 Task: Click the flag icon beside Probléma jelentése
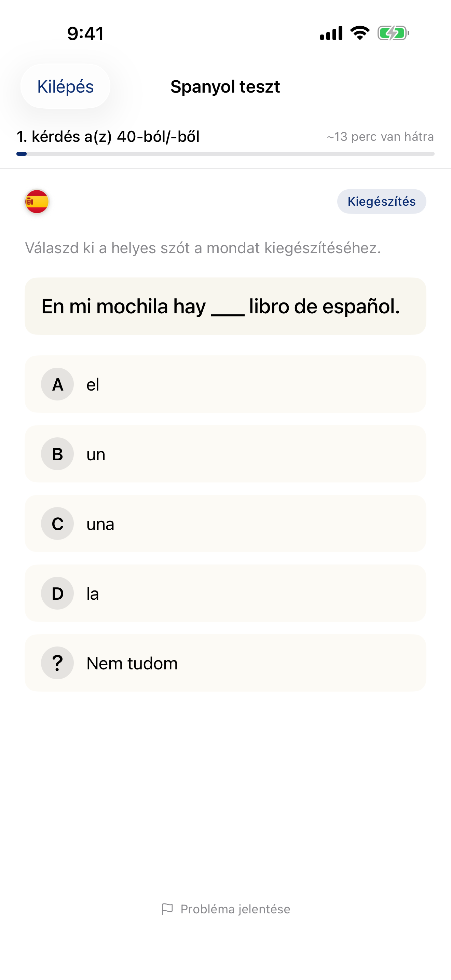(x=167, y=909)
